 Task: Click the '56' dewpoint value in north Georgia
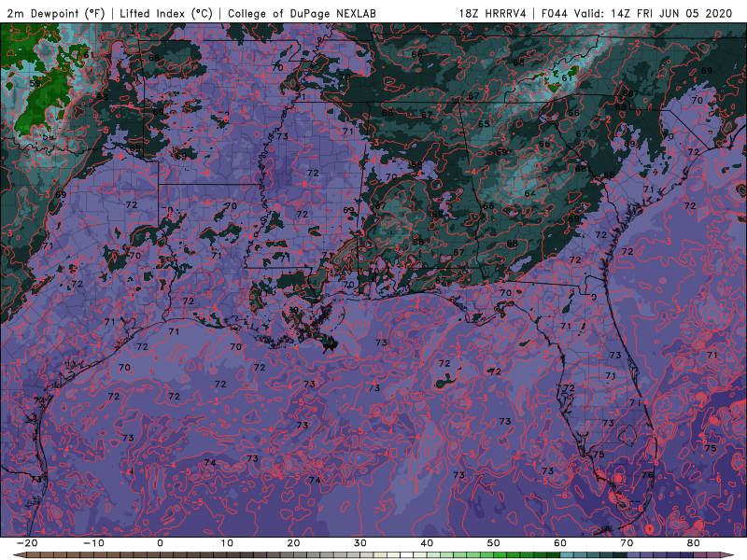click(544, 144)
